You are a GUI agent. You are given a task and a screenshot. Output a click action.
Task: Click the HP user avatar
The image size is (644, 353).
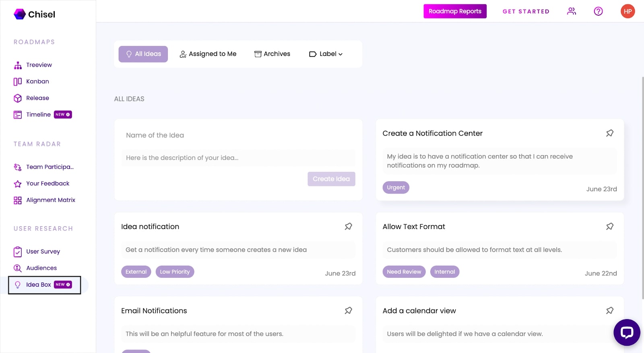628,11
